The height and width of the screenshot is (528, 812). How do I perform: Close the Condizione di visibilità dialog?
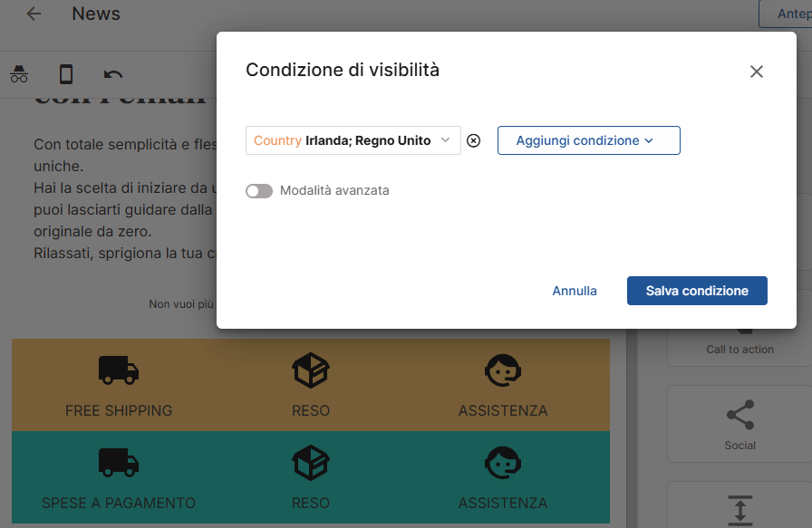(x=757, y=72)
